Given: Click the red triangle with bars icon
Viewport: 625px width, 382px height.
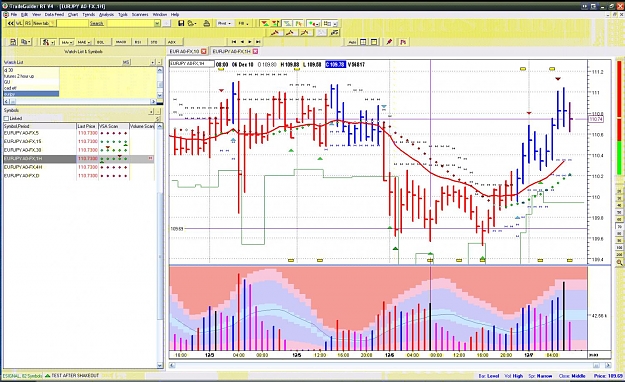Looking at the screenshot, I should [275, 24].
